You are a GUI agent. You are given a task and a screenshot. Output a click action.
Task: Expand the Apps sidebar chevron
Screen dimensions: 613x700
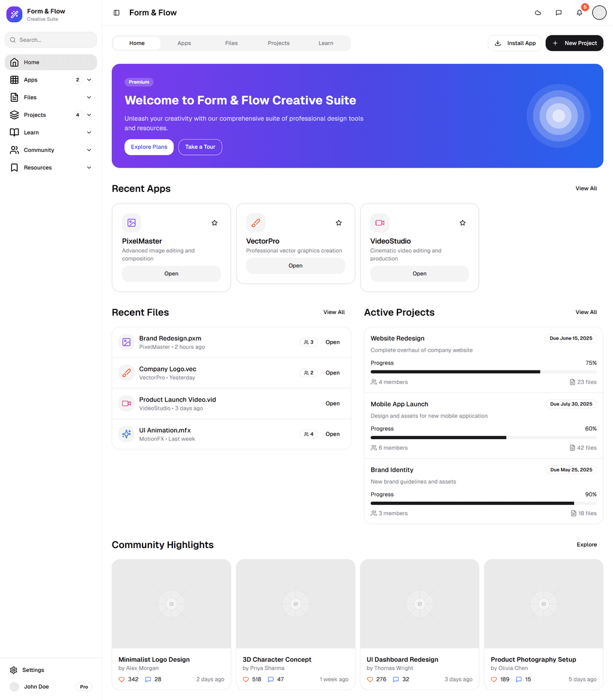click(89, 80)
